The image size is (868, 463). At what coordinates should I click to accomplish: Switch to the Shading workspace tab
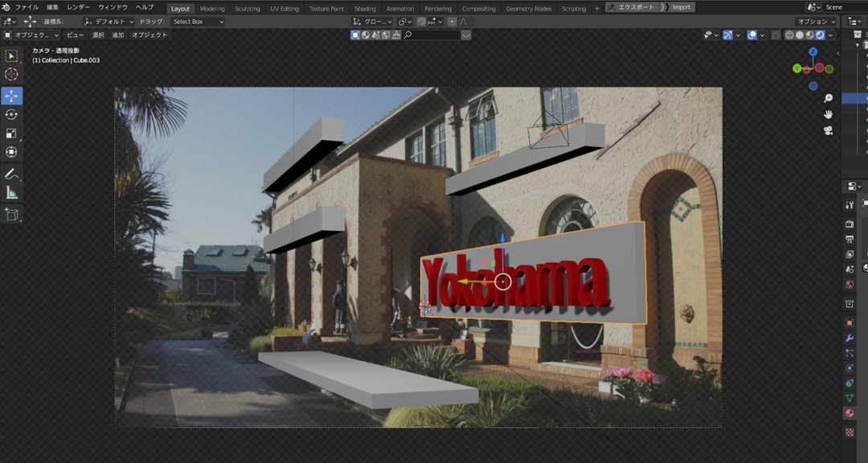point(365,9)
